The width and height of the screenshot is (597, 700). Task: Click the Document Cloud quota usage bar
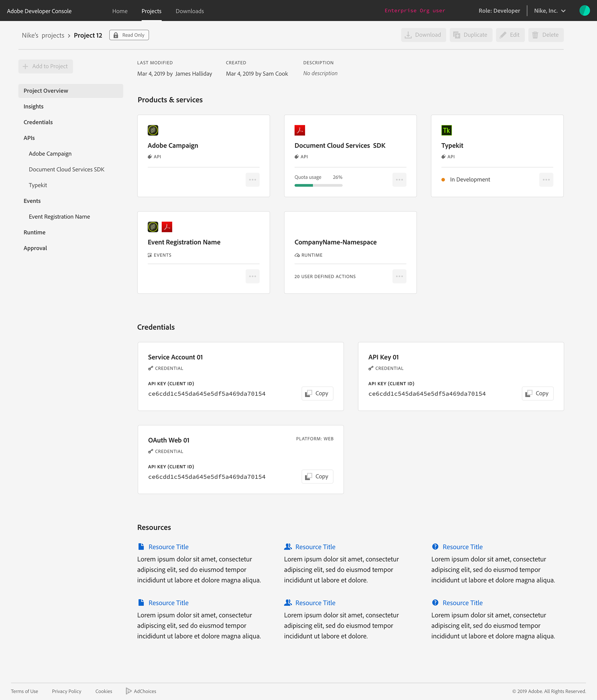click(318, 185)
